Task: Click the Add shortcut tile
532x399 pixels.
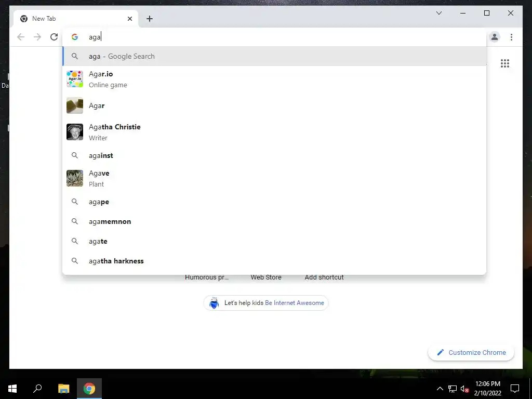Action: point(324,277)
